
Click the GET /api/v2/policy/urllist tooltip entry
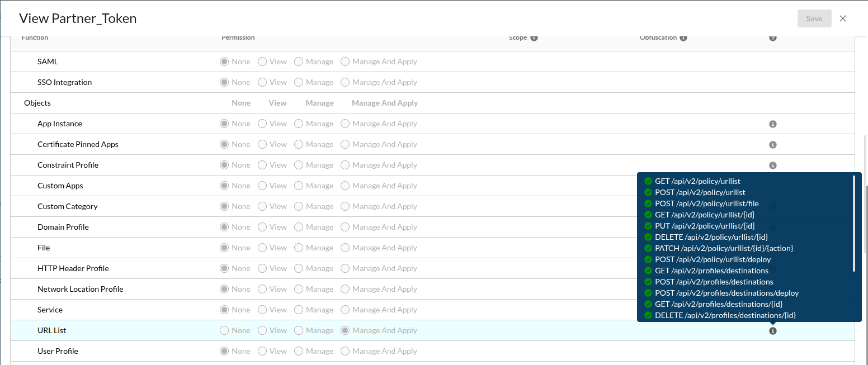[697, 181]
